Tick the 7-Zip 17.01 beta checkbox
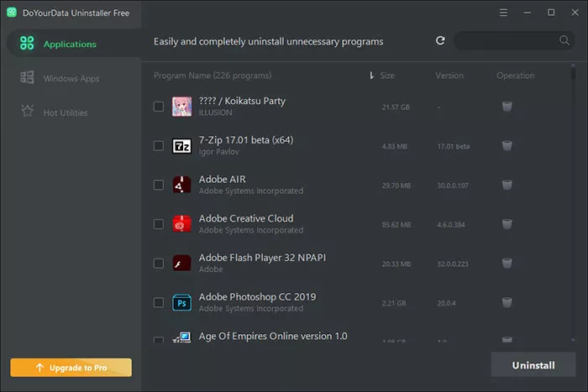The width and height of the screenshot is (588, 392). [159, 146]
